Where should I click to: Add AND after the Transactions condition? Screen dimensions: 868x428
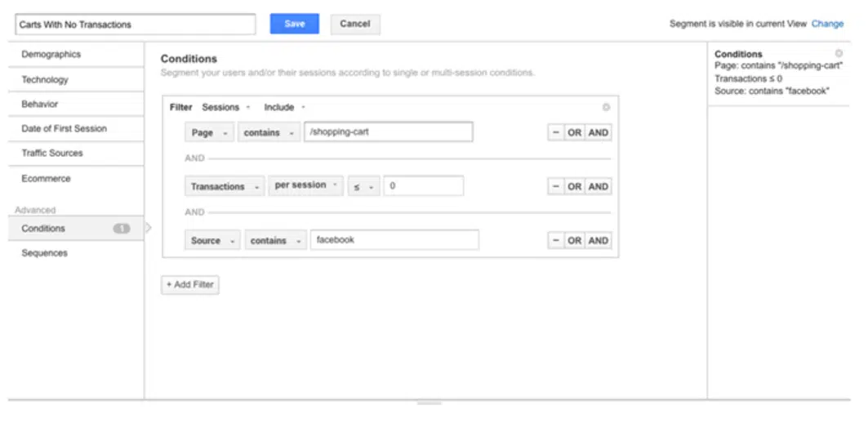point(599,186)
